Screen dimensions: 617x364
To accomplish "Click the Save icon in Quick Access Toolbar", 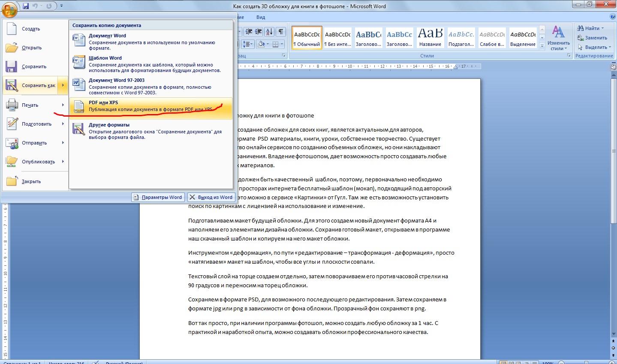I will pyautogui.click(x=26, y=6).
